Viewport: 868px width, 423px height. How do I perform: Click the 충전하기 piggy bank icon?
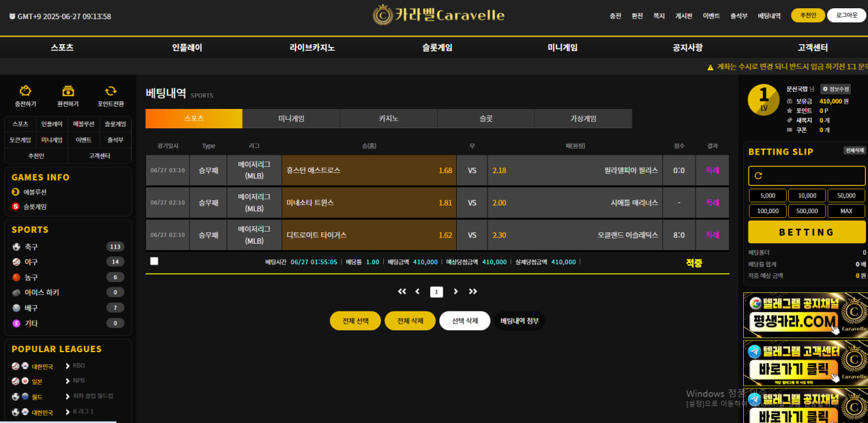(25, 91)
